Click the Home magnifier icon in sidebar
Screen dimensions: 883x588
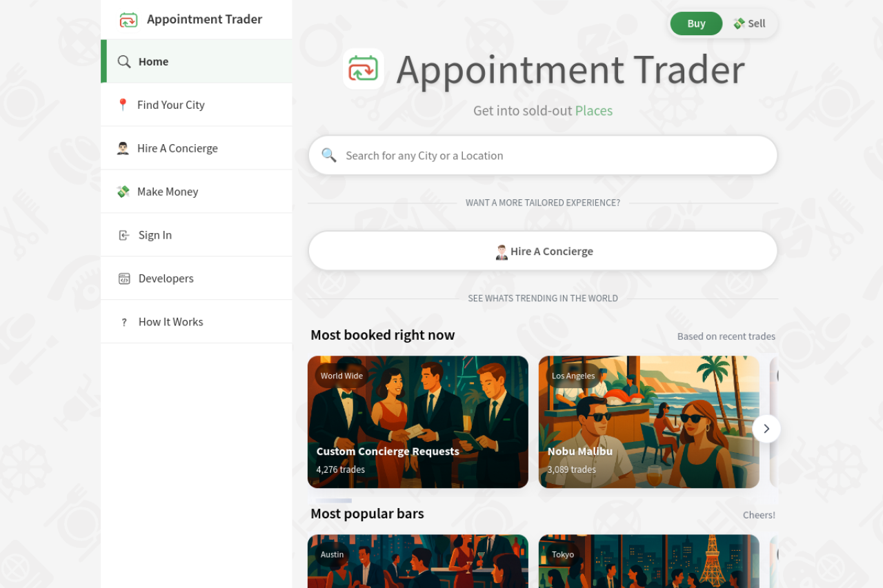(x=124, y=61)
